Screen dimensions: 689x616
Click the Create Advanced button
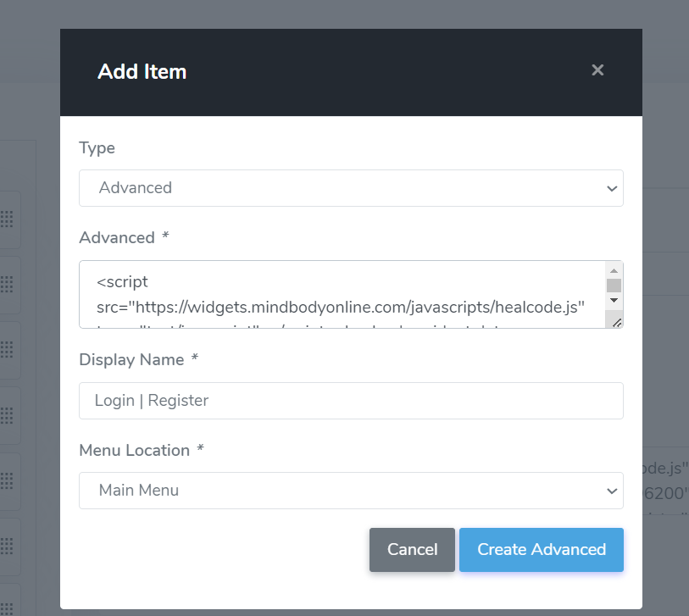(542, 550)
